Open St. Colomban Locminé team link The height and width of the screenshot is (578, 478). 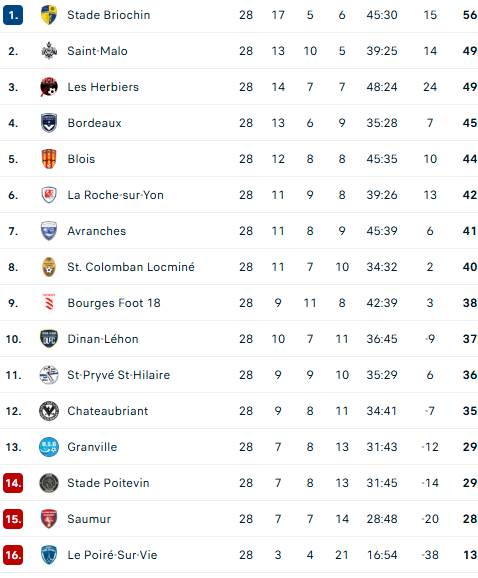pyautogui.click(x=131, y=267)
